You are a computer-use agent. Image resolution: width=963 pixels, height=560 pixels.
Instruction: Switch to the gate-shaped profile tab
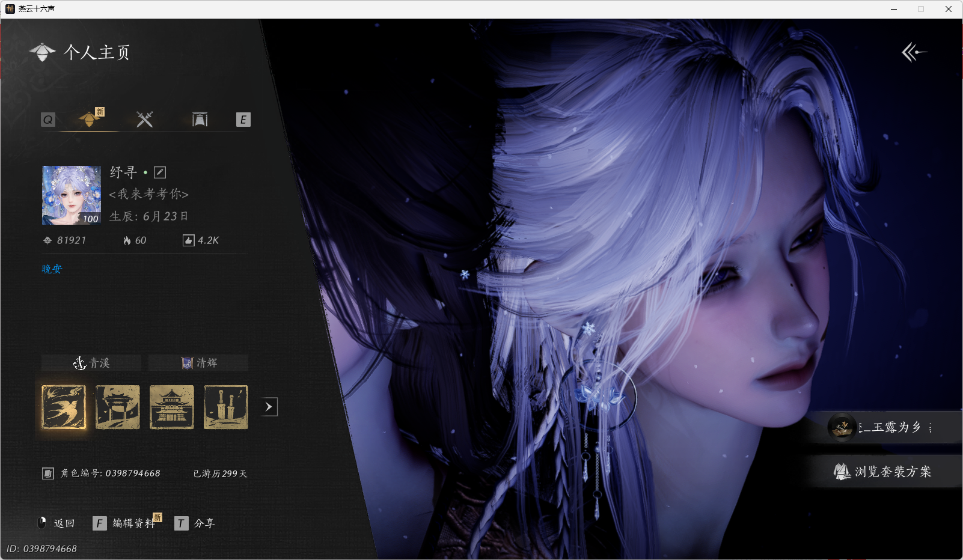[200, 120]
